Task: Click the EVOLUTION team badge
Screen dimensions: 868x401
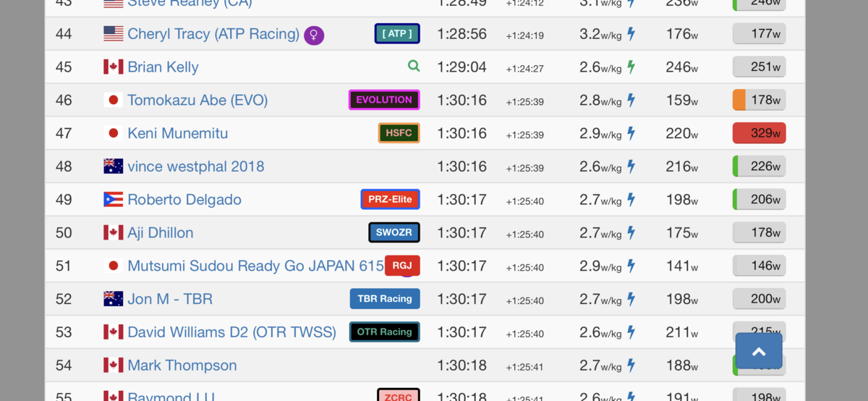Action: pyautogui.click(x=384, y=100)
